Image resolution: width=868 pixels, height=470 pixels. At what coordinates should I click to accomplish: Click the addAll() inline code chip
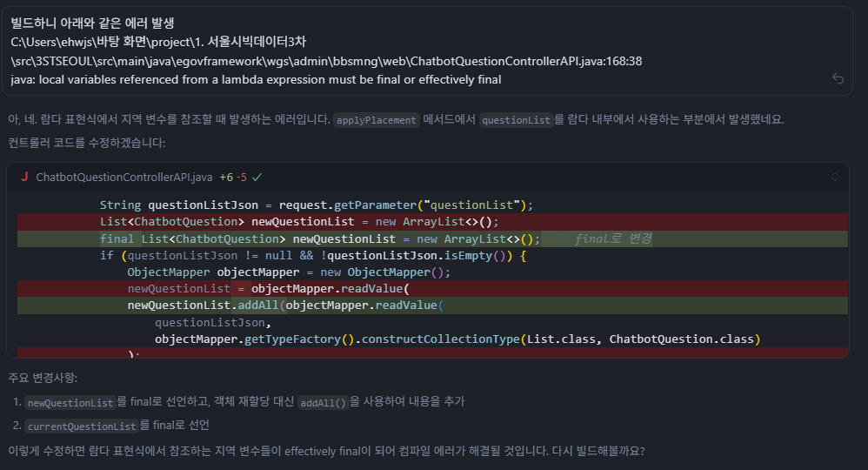pos(323,402)
